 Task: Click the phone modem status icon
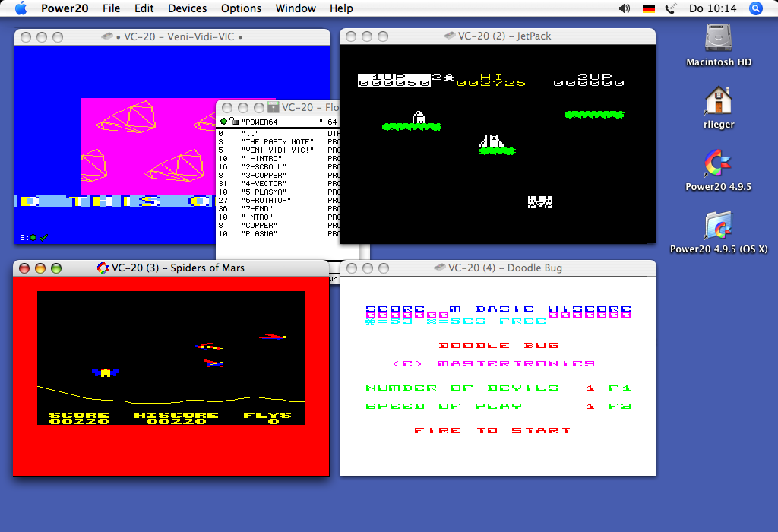[670, 8]
